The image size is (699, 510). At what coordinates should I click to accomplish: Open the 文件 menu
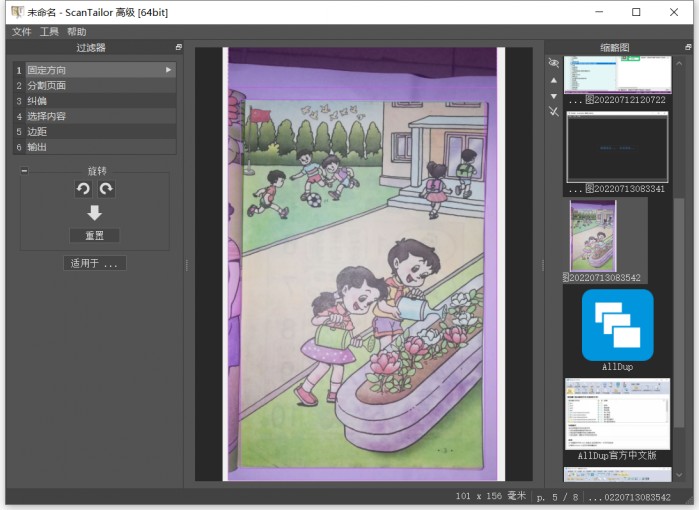tap(22, 32)
